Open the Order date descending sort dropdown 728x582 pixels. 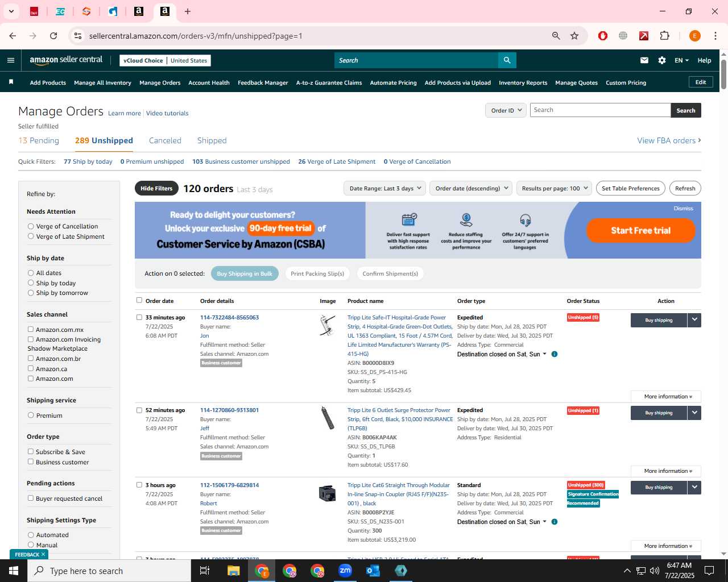coord(471,188)
